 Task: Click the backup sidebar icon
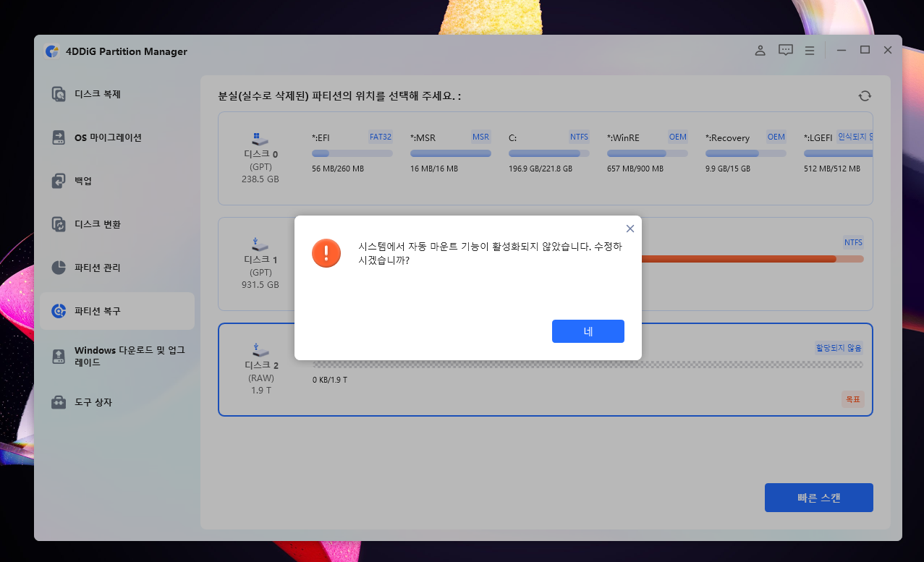pyautogui.click(x=59, y=181)
